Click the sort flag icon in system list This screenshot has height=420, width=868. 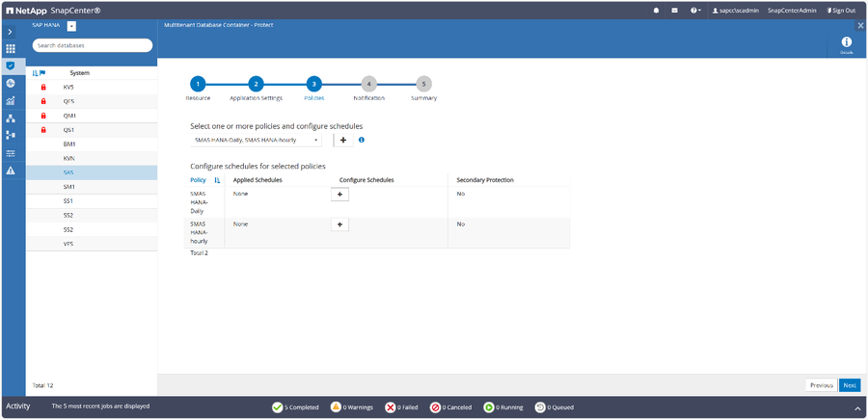coord(39,73)
